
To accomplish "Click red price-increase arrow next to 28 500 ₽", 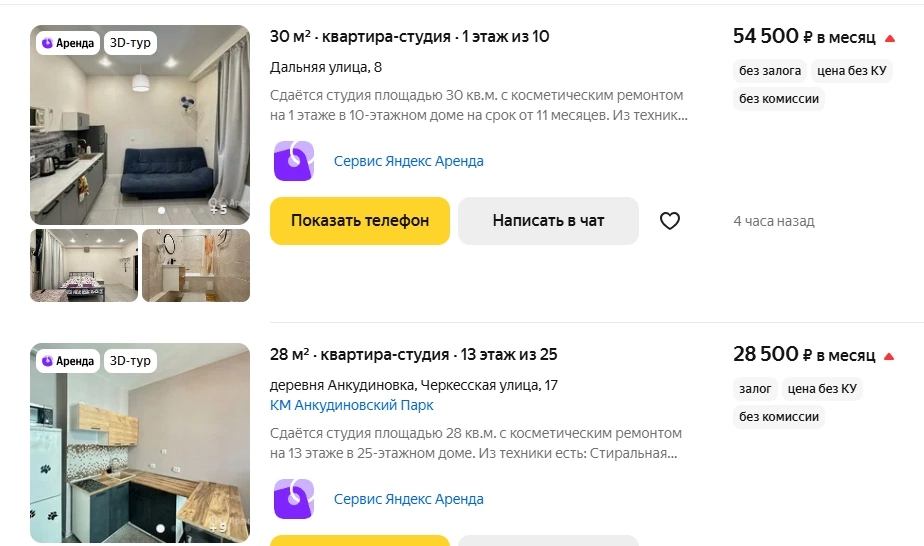I will (x=889, y=356).
